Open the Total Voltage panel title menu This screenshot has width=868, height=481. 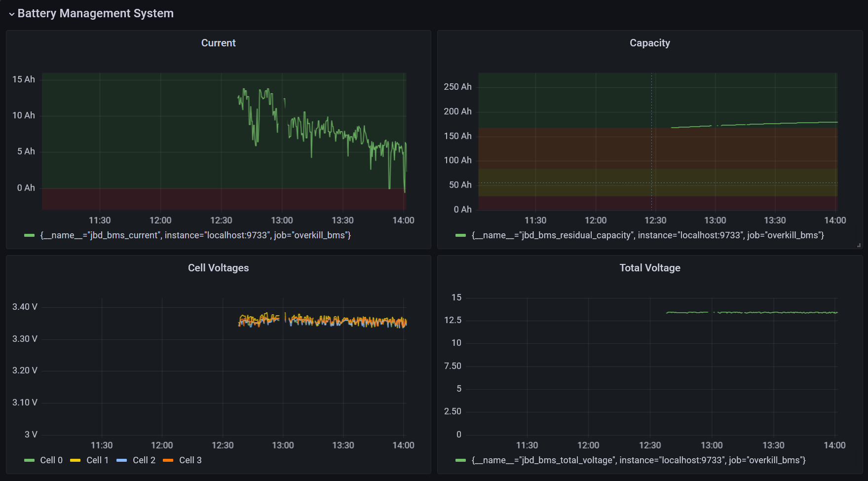(x=649, y=268)
